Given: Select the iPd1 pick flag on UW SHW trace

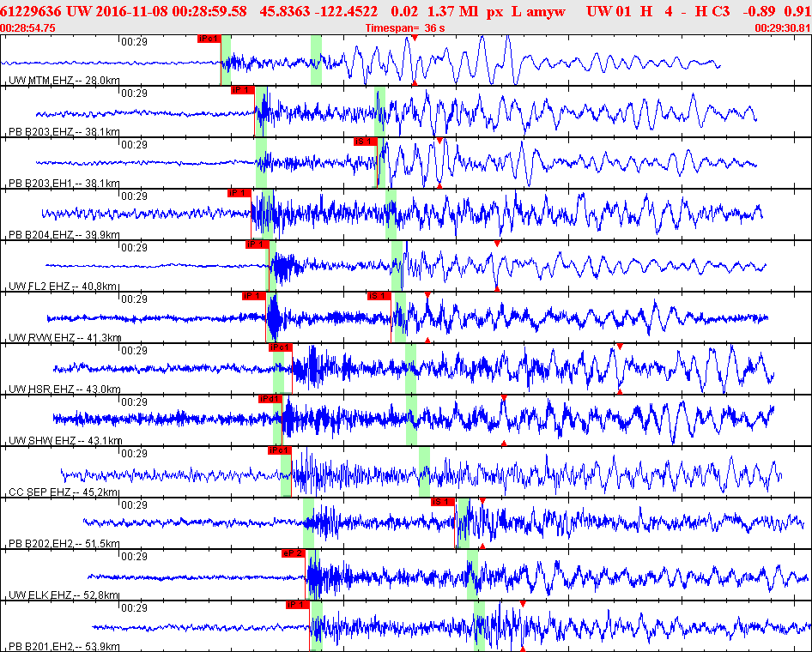Looking at the screenshot, I should pos(270,398).
